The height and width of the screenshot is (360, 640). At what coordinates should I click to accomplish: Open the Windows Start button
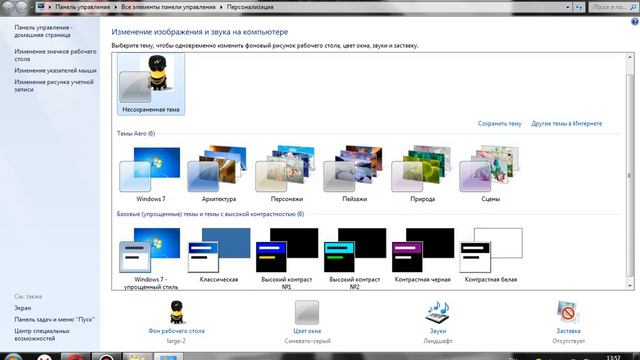tap(13, 357)
